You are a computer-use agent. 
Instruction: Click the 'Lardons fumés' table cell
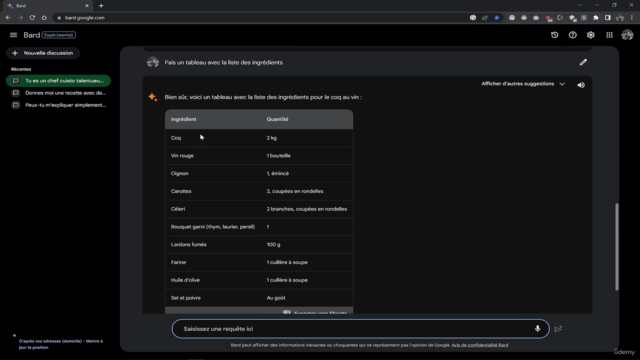[189, 244]
